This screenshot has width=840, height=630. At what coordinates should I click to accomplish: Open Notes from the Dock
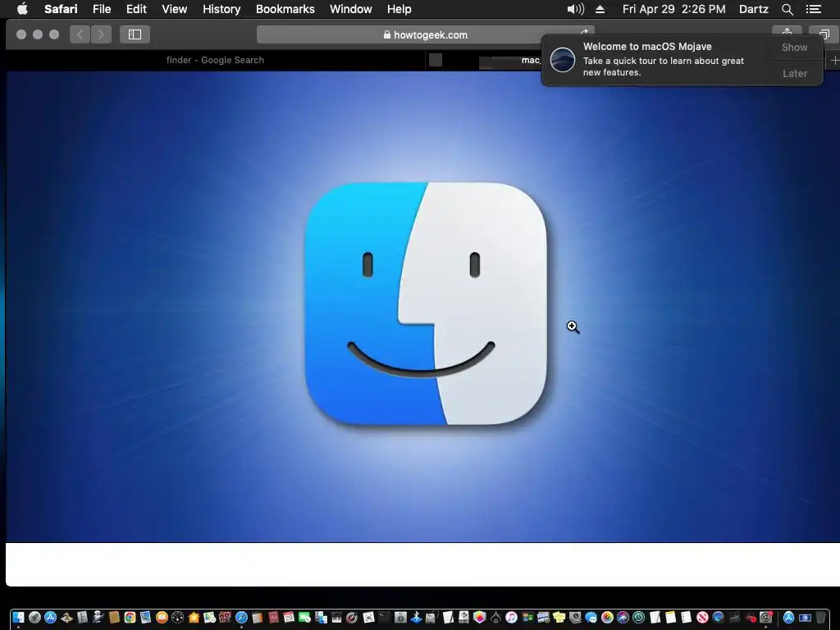coord(671,617)
